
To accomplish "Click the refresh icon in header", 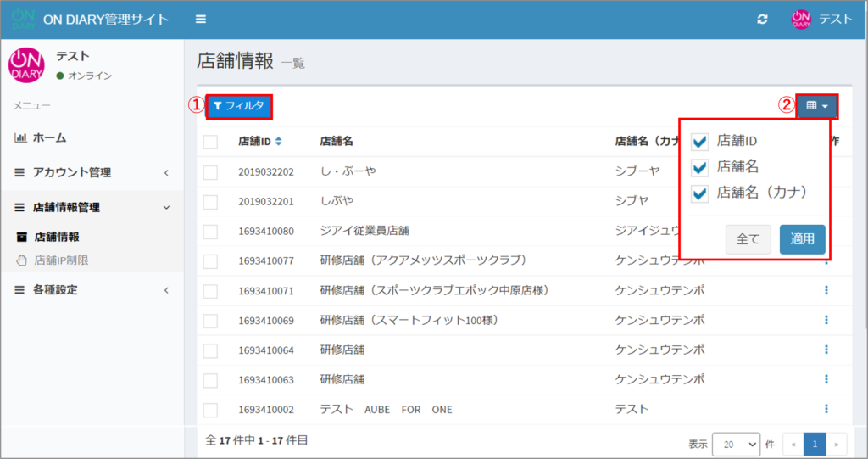I will [762, 19].
